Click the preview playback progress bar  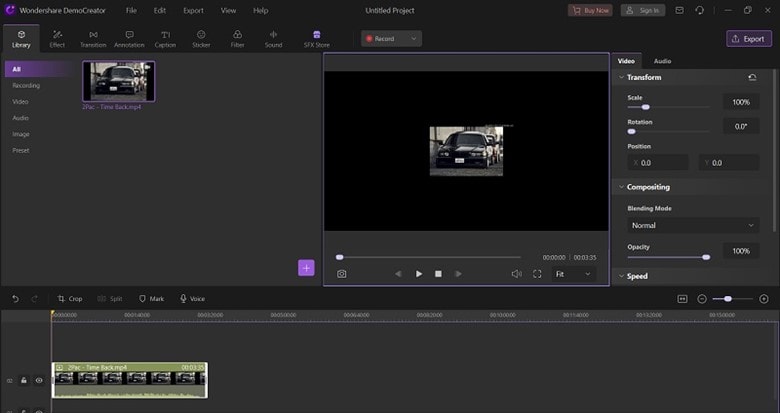click(x=429, y=257)
